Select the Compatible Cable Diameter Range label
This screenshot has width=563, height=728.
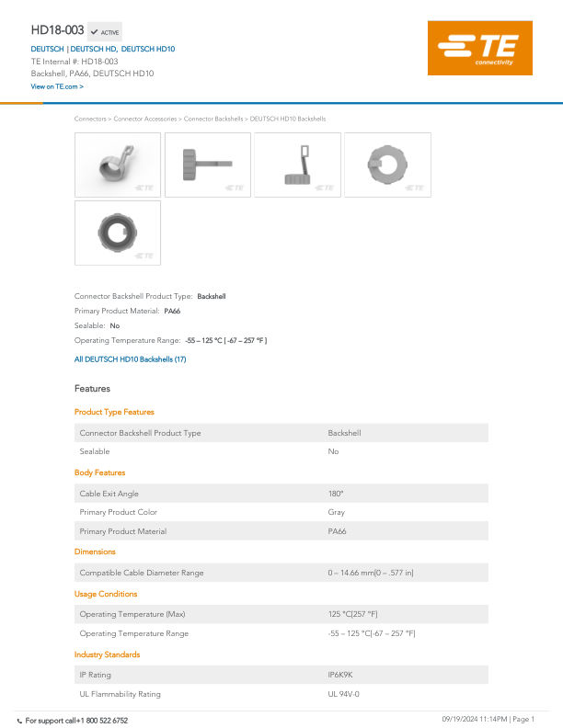pos(142,573)
